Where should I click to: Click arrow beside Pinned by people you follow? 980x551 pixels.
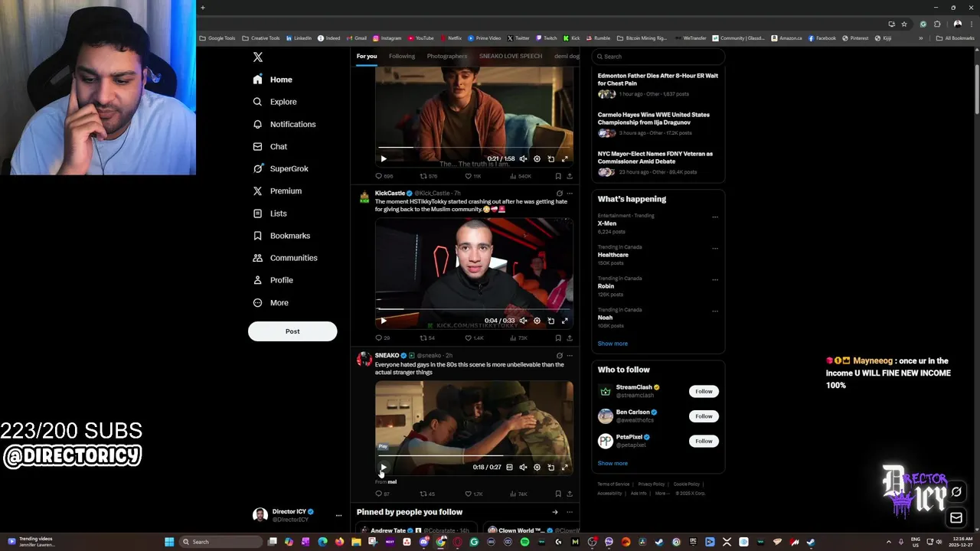point(555,512)
